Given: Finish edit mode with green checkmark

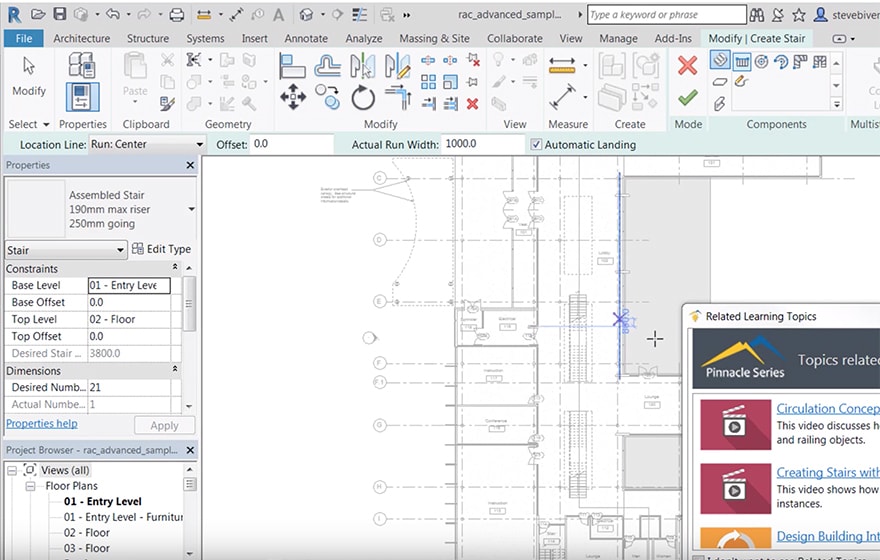Looking at the screenshot, I should pos(687,98).
